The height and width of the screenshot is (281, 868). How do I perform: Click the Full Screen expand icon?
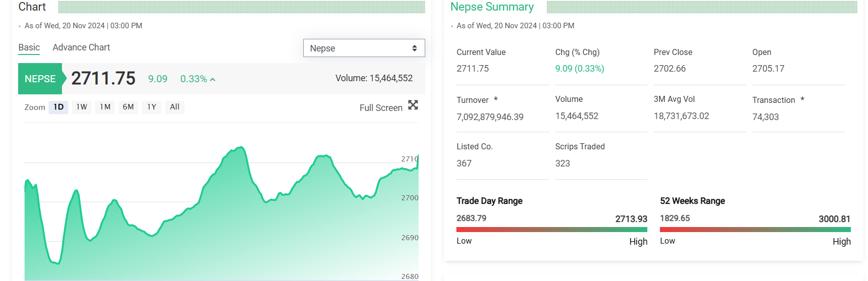413,105
